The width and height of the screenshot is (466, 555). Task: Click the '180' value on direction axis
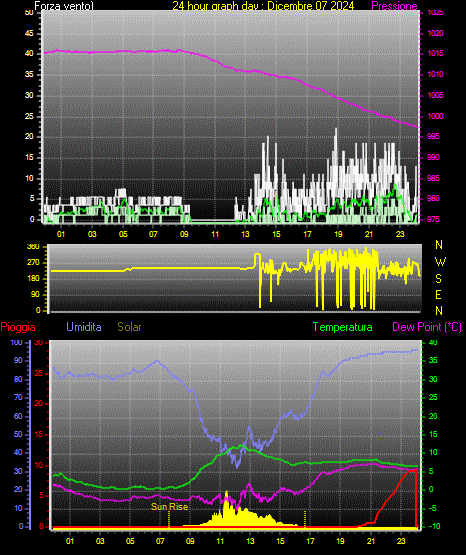click(x=33, y=279)
